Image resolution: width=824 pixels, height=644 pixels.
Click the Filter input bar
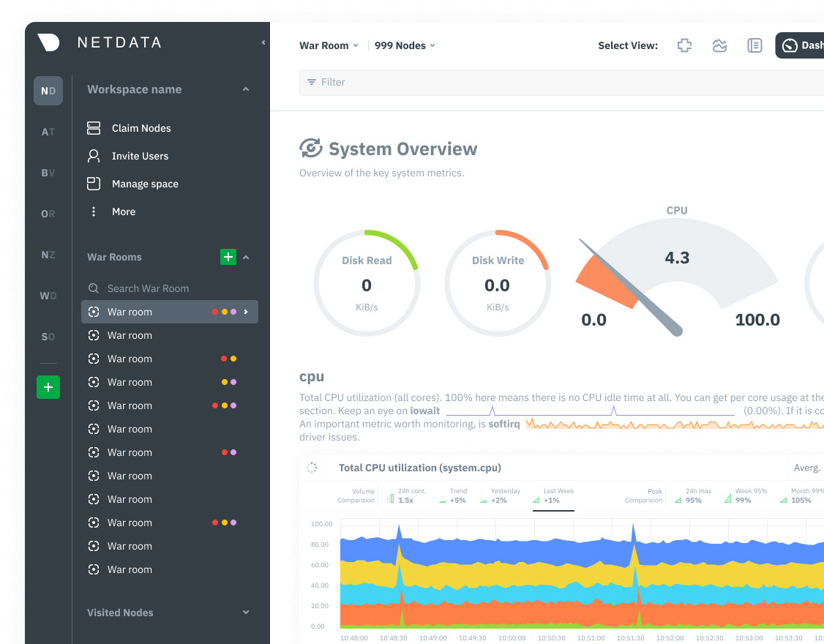(x=556, y=83)
